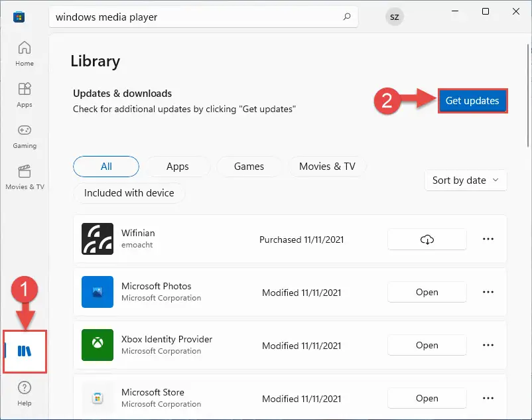This screenshot has width=532, height=420.
Task: Open more options for Microsoft Store row
Action: 488,398
